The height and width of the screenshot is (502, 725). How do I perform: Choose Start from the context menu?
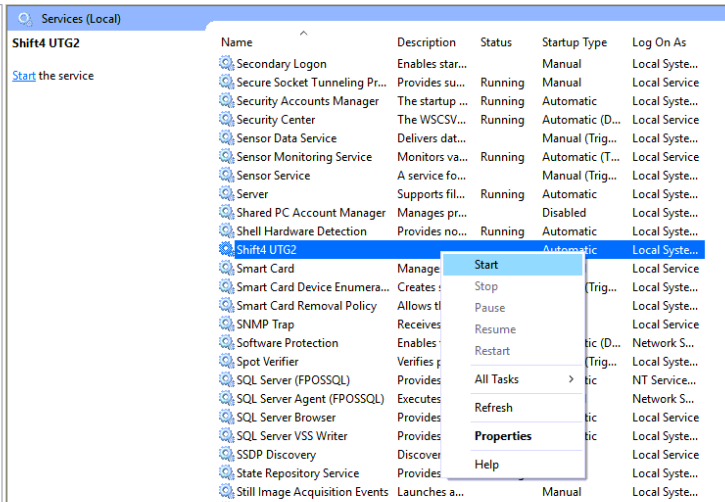point(487,265)
